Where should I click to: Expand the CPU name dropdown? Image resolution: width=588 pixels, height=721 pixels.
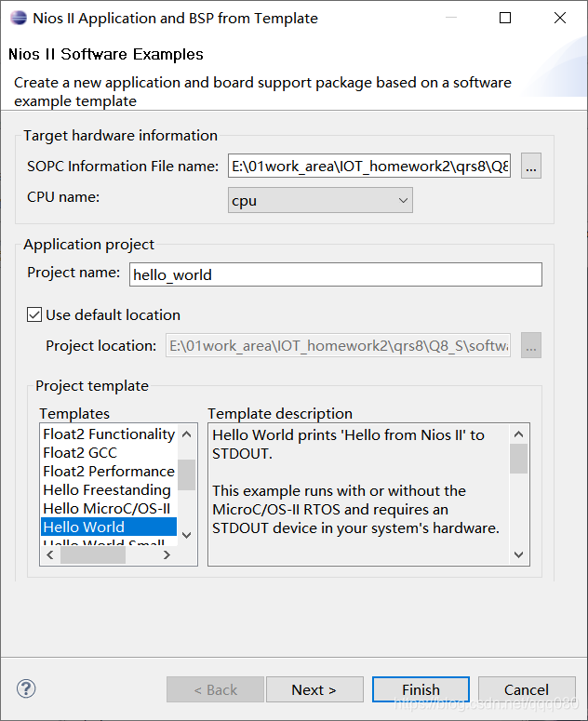point(320,200)
